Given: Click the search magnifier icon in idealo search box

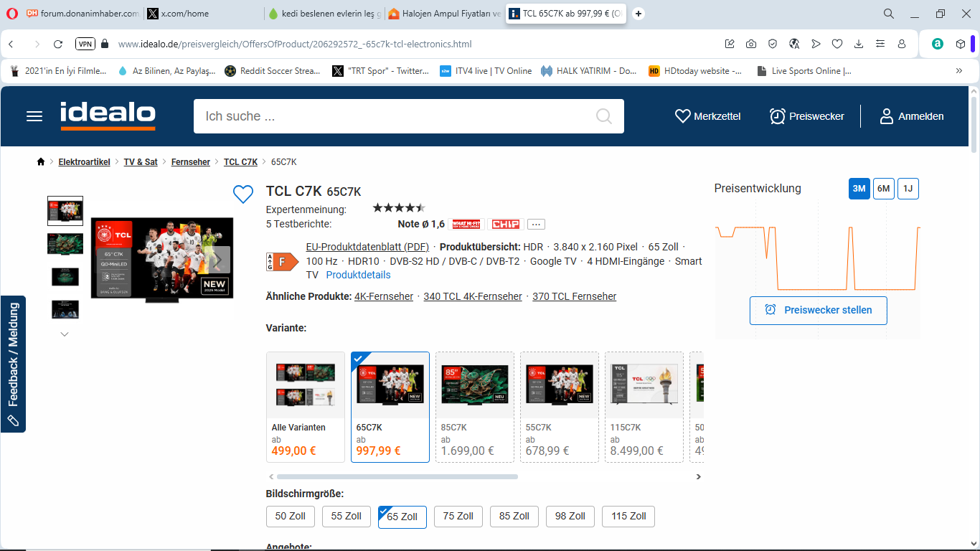Looking at the screenshot, I should pyautogui.click(x=603, y=116).
